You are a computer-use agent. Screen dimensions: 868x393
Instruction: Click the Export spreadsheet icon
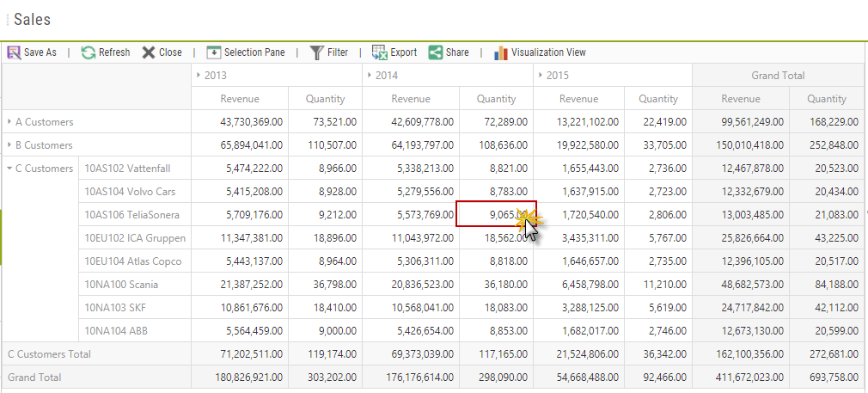click(x=379, y=52)
